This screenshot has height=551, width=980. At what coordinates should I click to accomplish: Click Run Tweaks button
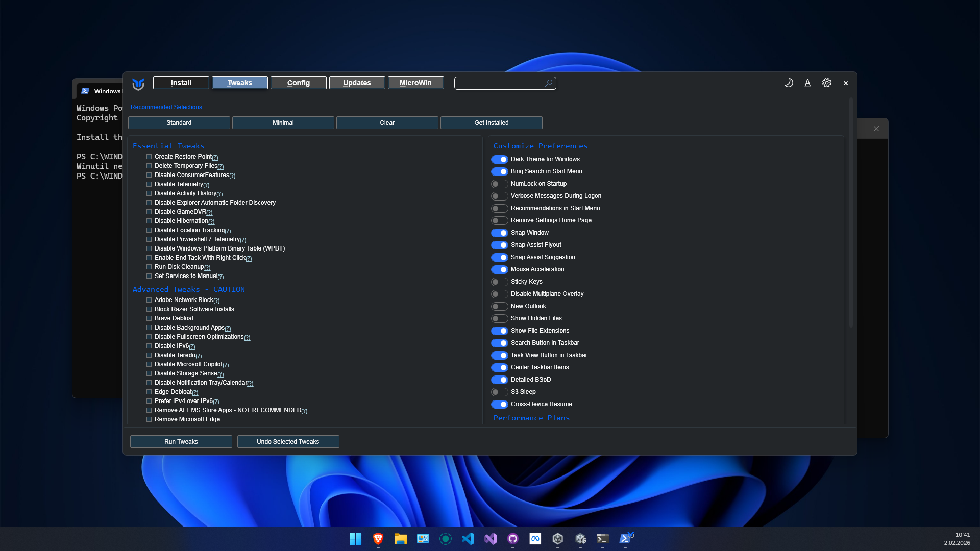pos(181,442)
